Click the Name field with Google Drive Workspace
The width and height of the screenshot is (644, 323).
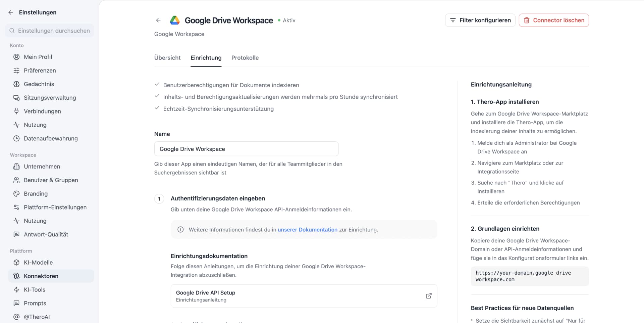(246, 149)
